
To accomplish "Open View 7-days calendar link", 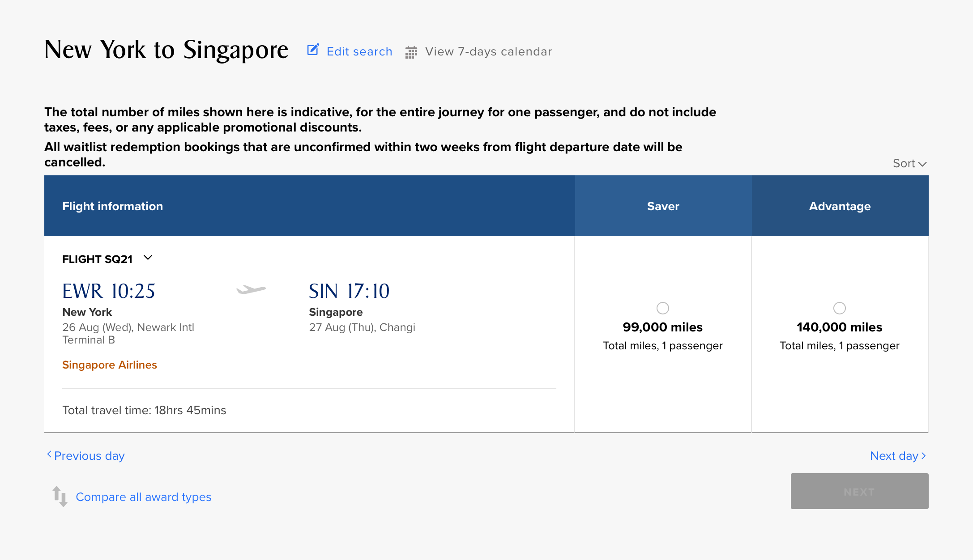I will [x=488, y=51].
